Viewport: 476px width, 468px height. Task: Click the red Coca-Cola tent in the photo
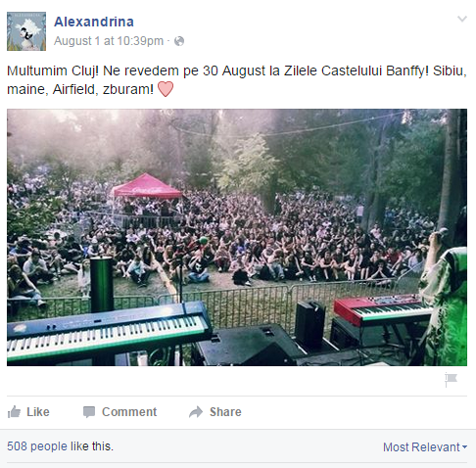pos(146,186)
